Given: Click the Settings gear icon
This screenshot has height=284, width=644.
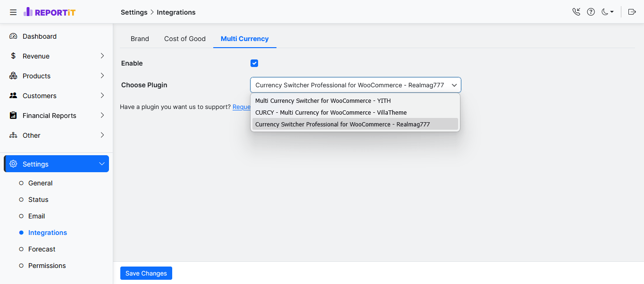Looking at the screenshot, I should point(13,164).
